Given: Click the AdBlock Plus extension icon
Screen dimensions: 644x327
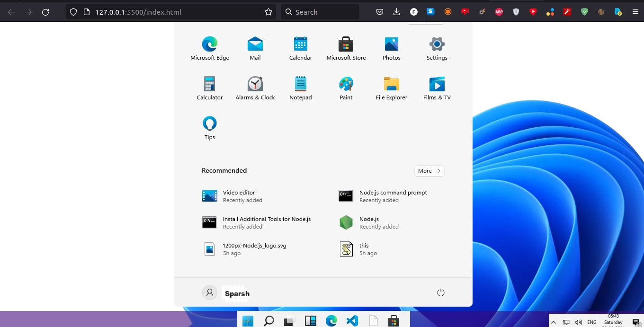Looking at the screenshot, I should tap(499, 12).
